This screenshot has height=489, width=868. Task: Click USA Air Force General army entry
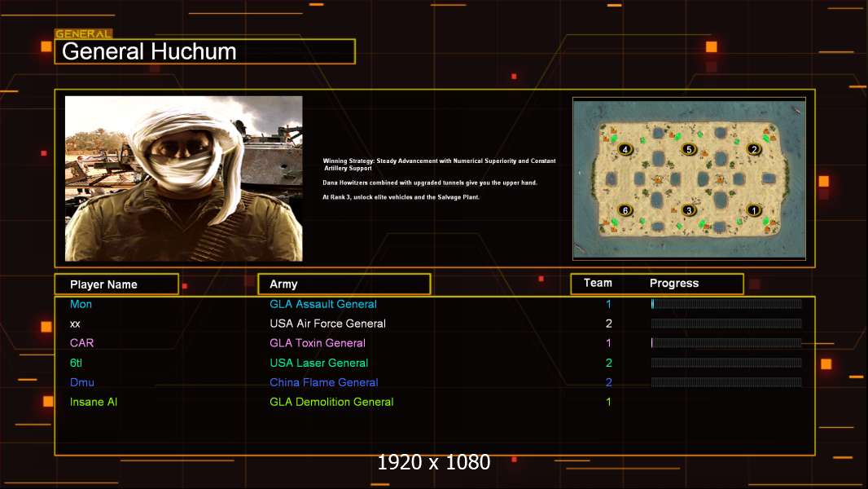327,324
